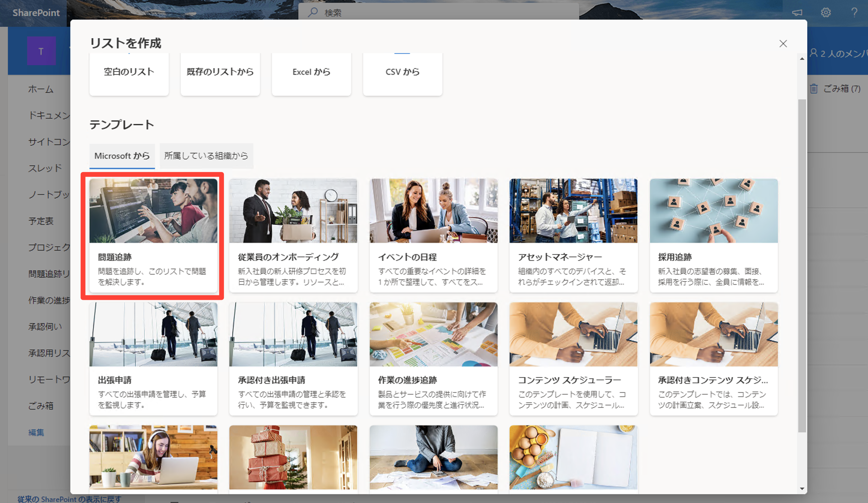Image resolution: width=868 pixels, height=503 pixels.
Task: Open the help question mark icon
Action: click(x=854, y=13)
